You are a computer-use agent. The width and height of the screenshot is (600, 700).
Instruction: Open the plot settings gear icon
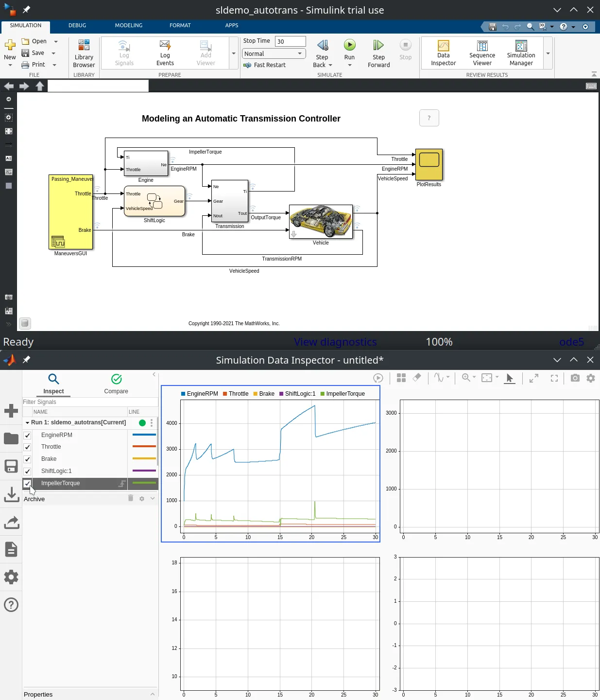tap(591, 378)
